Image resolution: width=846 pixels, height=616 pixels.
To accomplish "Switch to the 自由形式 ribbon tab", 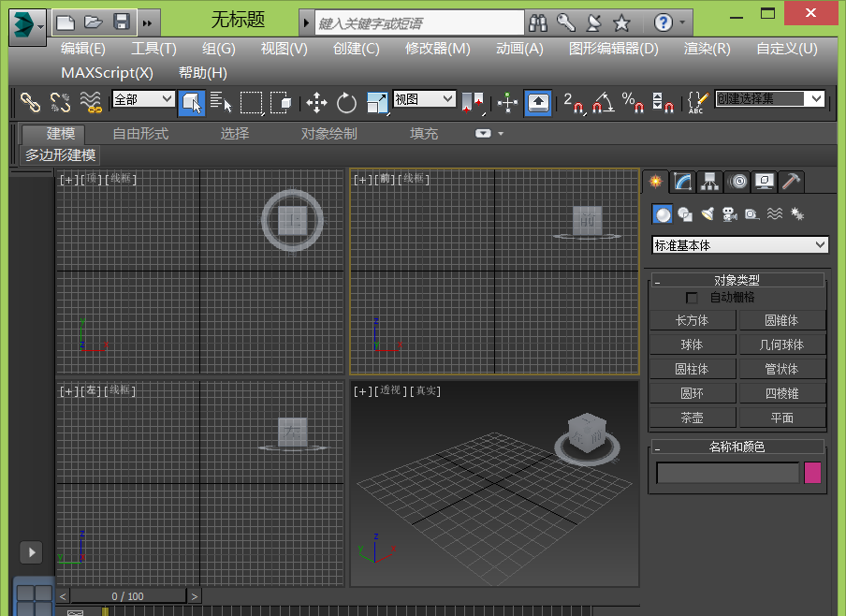I will point(140,134).
